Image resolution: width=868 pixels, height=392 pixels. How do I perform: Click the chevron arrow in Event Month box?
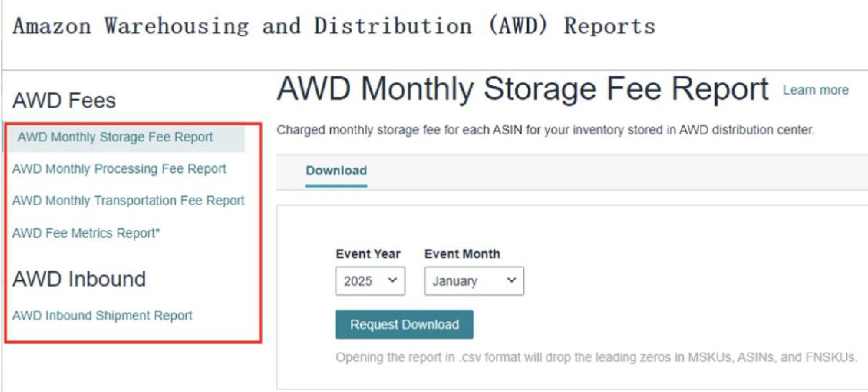pos(511,280)
